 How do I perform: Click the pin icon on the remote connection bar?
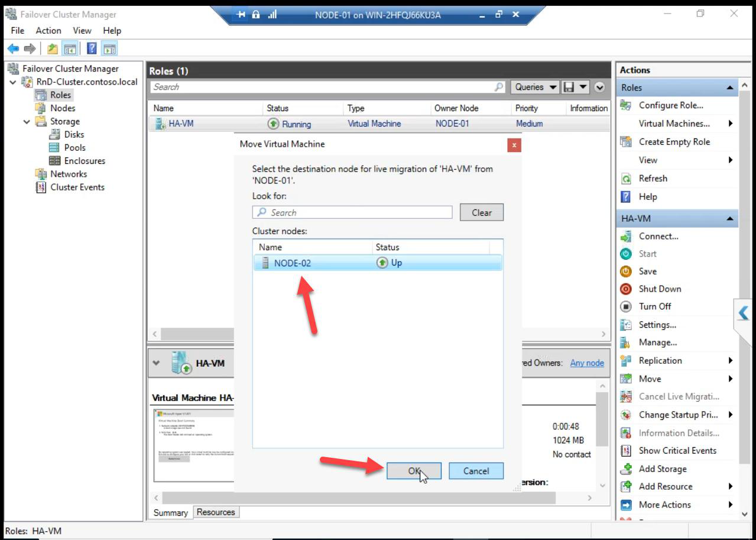tap(241, 15)
